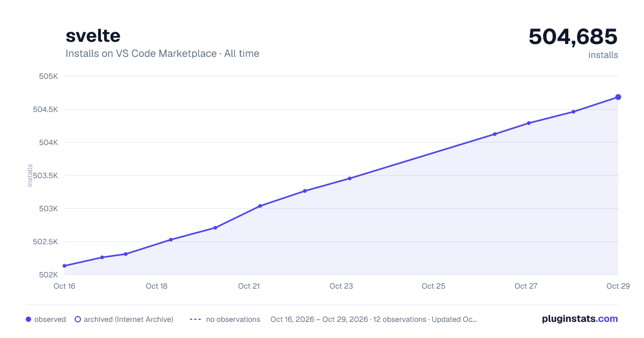The image size is (644, 338).
Task: Click the 504,685 installs total
Action: coord(573,36)
